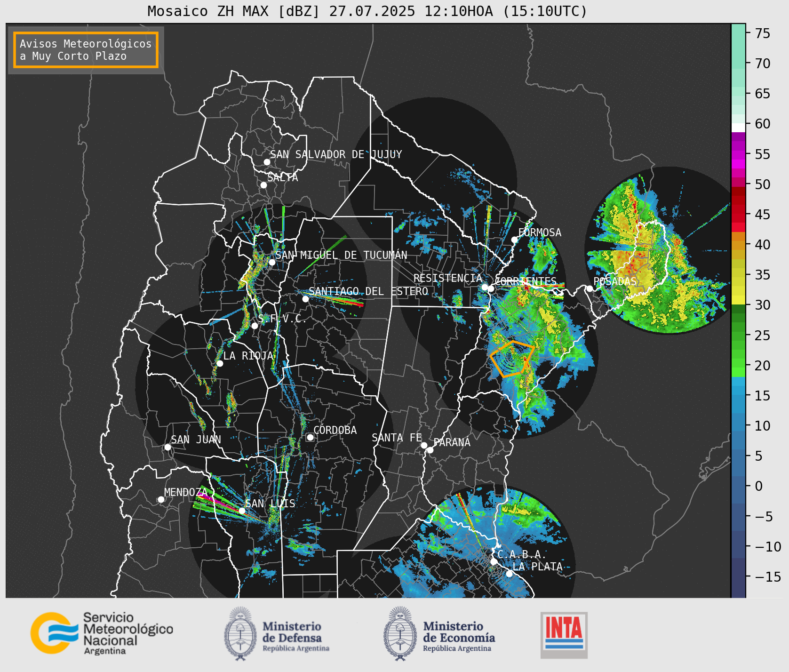Click the C.A.B.A. city dot
Screen dimensions: 789x672
pyautogui.click(x=494, y=561)
